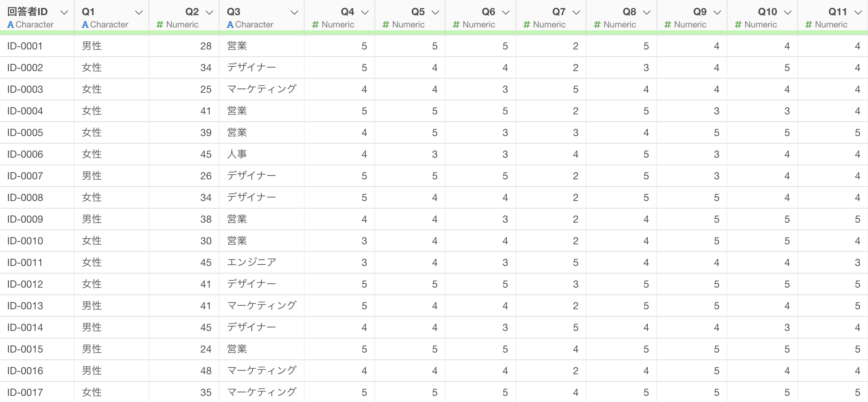This screenshot has width=868, height=402.
Task: Click the Q9 column header title
Action: click(x=700, y=12)
